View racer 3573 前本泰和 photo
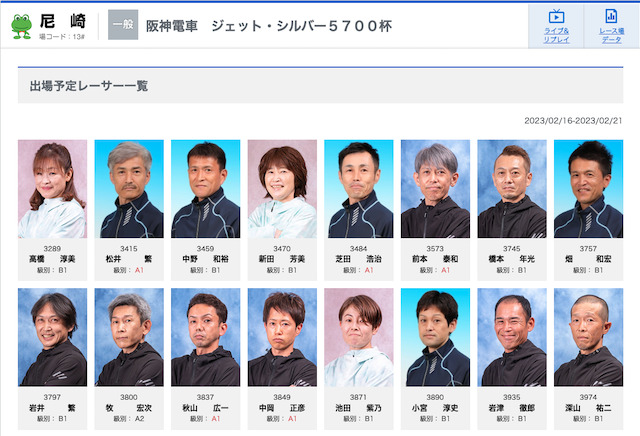 (x=435, y=189)
